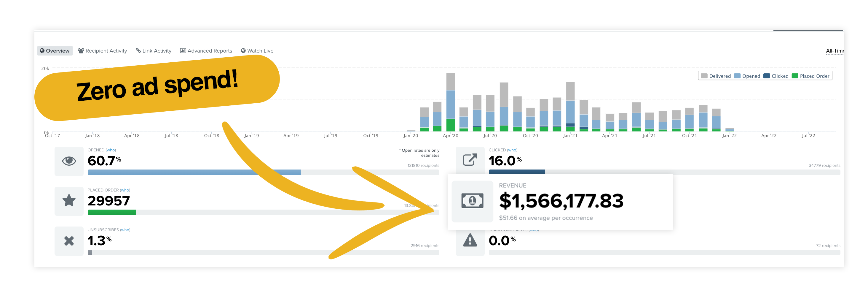This screenshot has width=868, height=285.
Task: Toggle Opened series in chart legend
Action: (747, 76)
